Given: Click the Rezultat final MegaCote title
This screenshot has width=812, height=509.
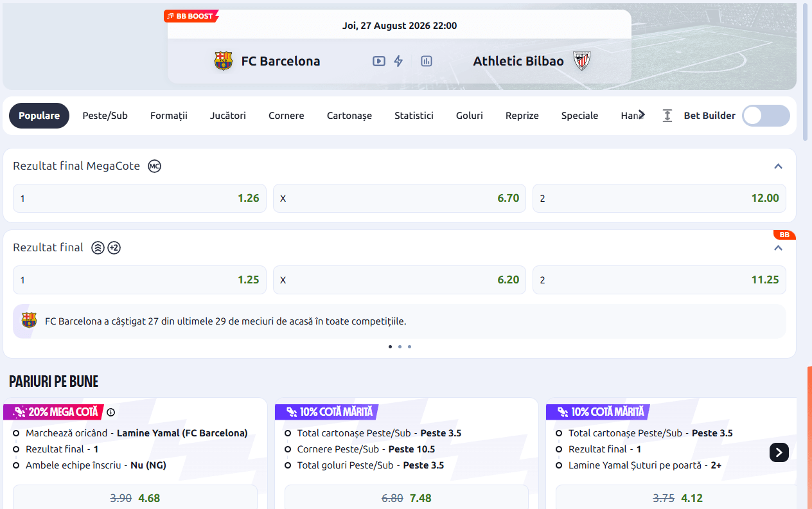Looking at the screenshot, I should coord(76,166).
